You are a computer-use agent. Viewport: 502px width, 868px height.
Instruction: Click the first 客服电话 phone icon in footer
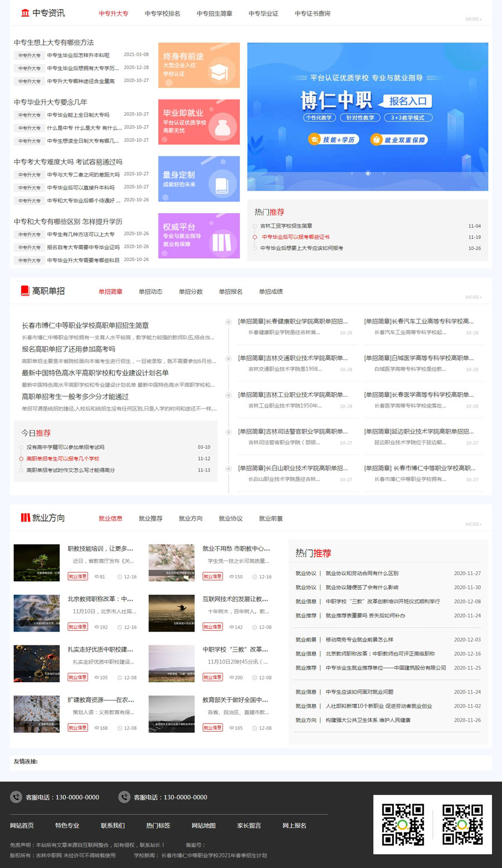tap(16, 797)
